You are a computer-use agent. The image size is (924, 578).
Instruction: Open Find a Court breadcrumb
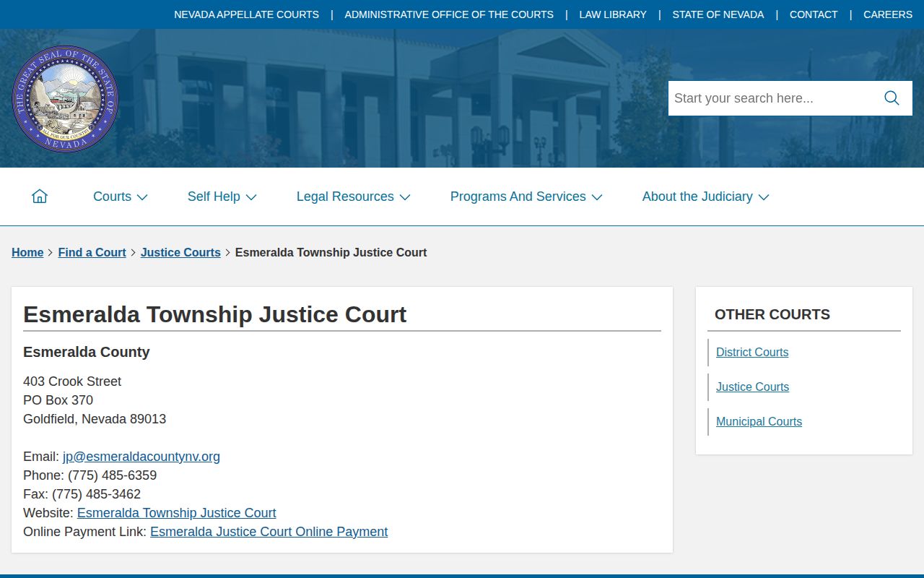[92, 252]
